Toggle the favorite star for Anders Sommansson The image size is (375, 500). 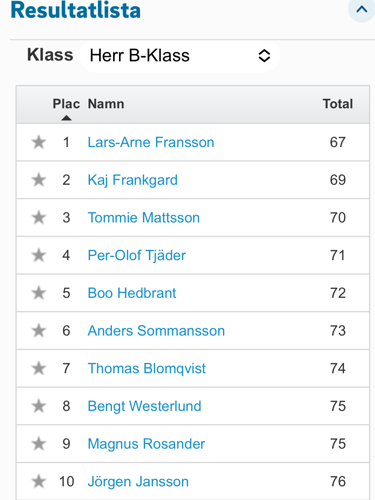click(39, 331)
